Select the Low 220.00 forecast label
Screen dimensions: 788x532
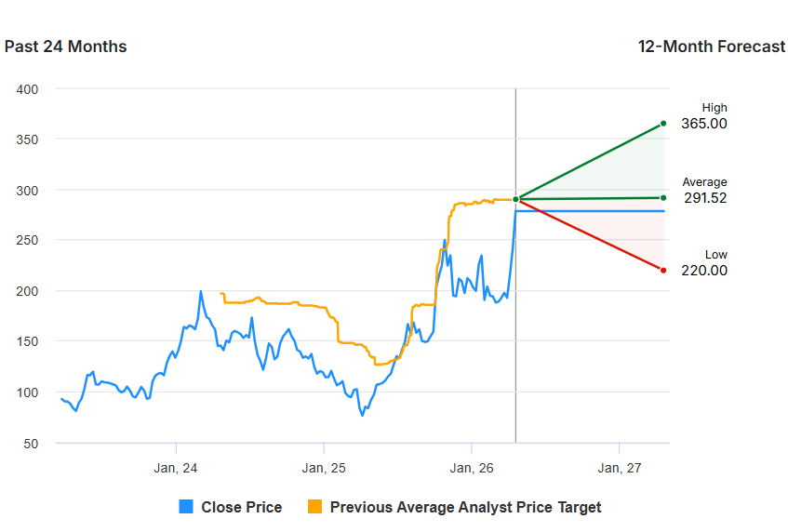pyautogui.click(x=704, y=263)
